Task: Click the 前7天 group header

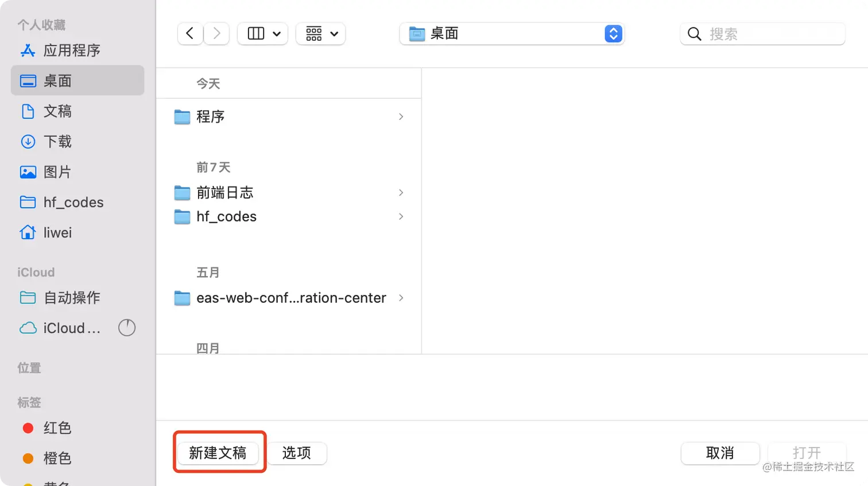Action: [214, 167]
